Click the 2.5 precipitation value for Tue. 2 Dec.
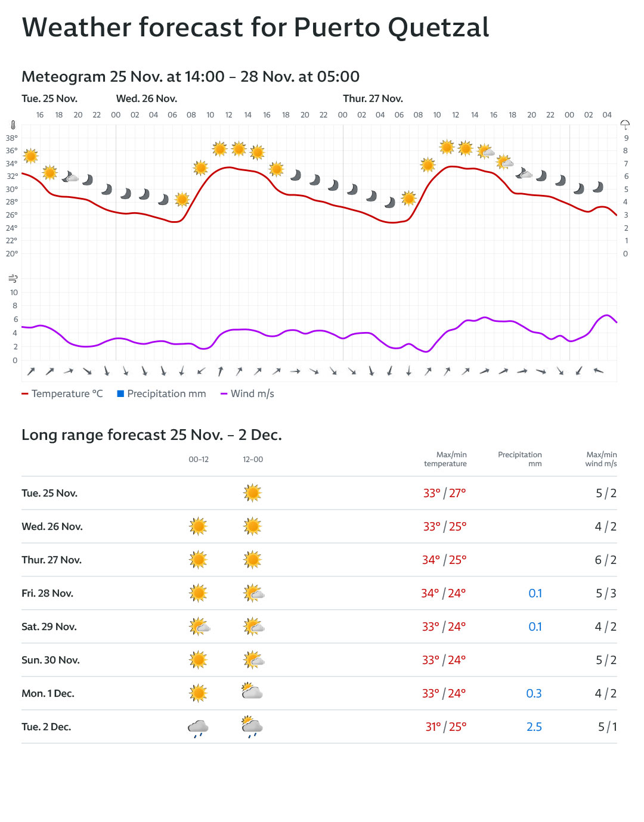This screenshot has width=644, height=822. [534, 727]
